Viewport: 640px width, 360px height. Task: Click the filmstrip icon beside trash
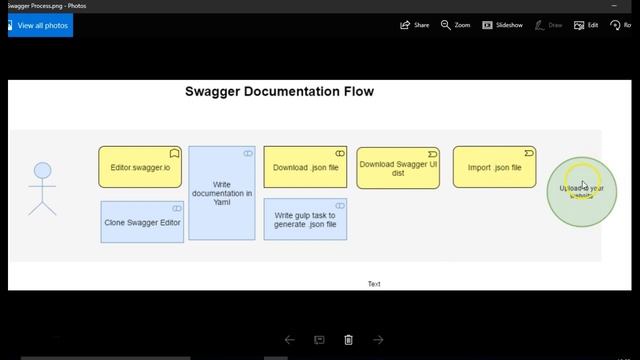319,340
